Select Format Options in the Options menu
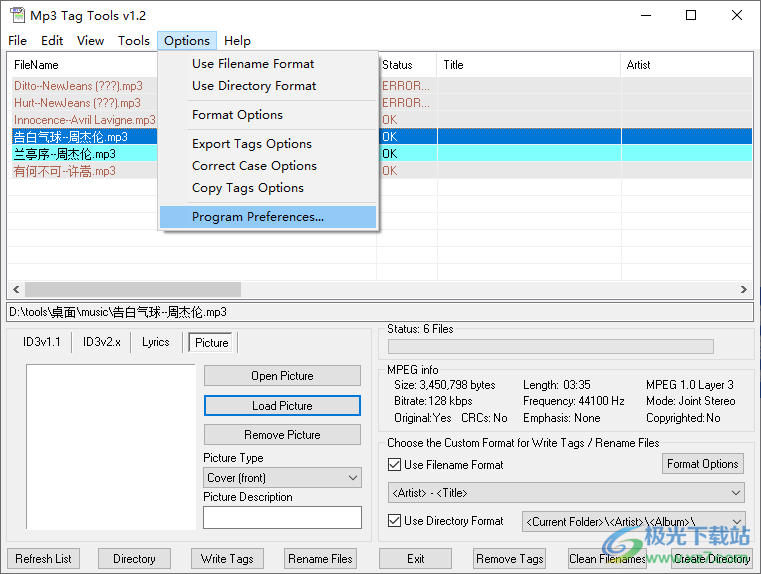 coord(268,115)
